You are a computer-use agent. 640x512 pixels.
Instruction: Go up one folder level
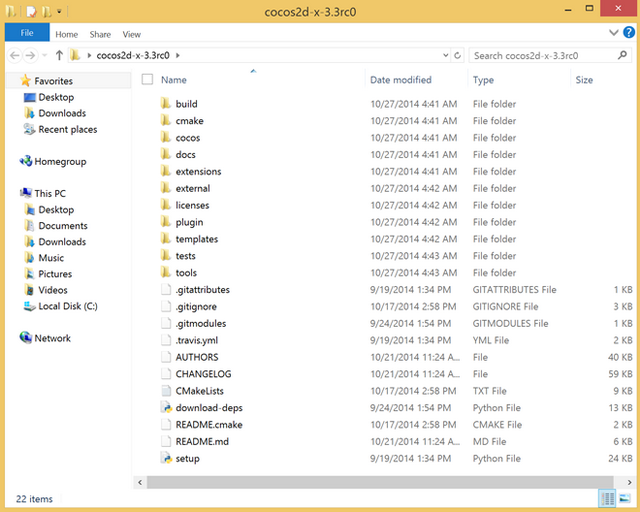pyautogui.click(x=59, y=55)
